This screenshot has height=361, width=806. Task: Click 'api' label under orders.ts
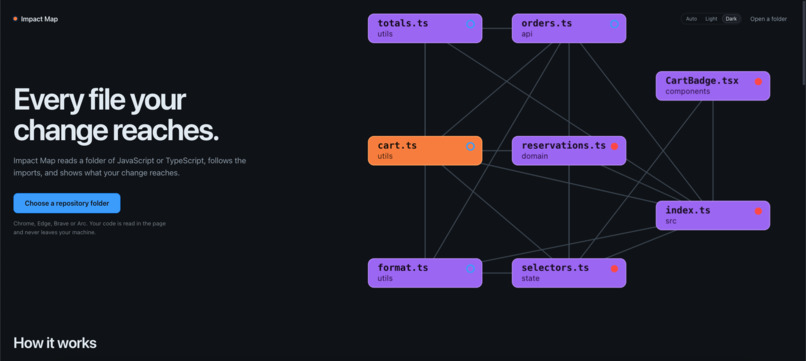point(527,34)
